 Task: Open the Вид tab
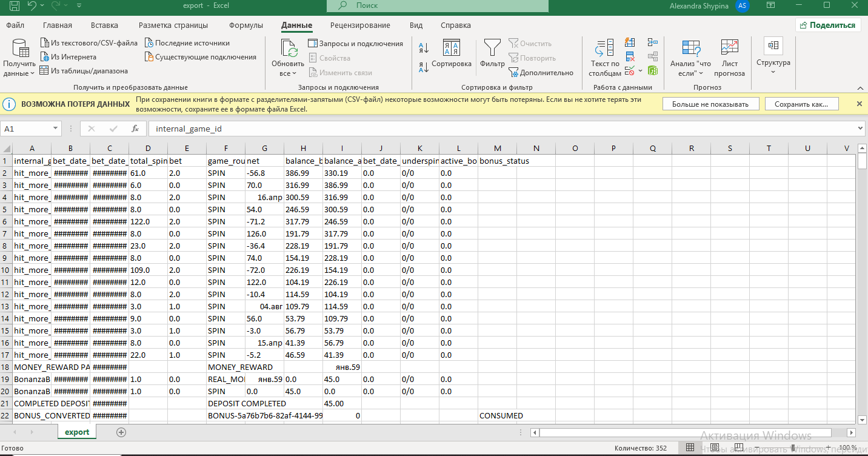pos(416,25)
